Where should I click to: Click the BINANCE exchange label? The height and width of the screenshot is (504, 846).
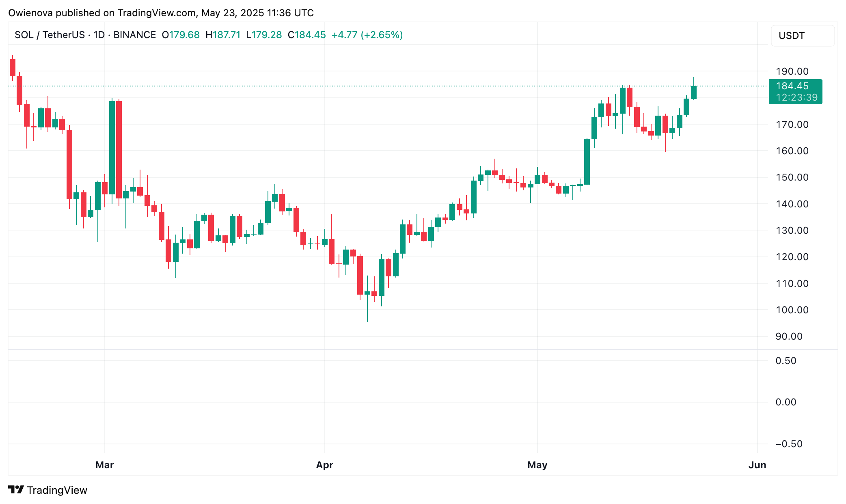tap(134, 35)
